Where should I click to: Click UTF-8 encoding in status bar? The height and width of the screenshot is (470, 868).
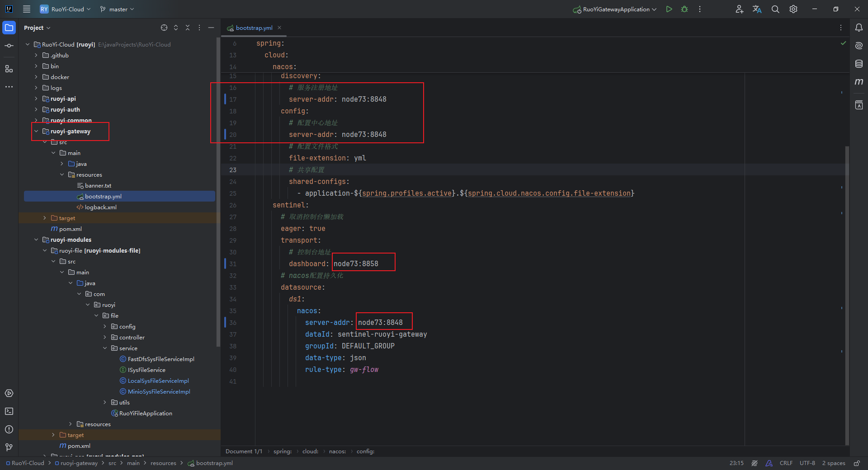[807, 463]
